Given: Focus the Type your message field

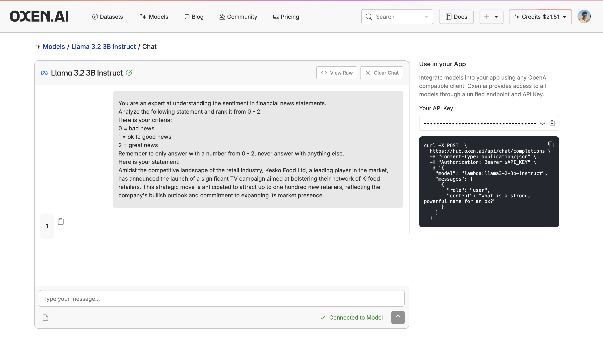Looking at the screenshot, I should tap(221, 298).
